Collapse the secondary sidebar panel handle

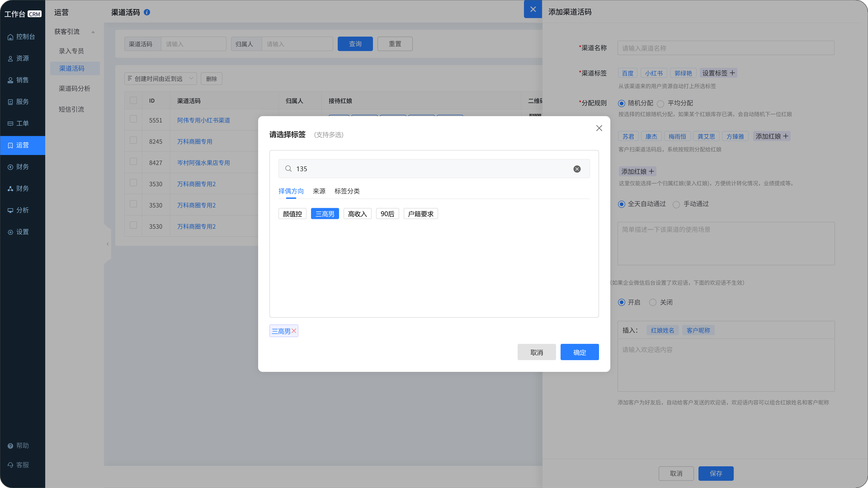click(x=108, y=244)
